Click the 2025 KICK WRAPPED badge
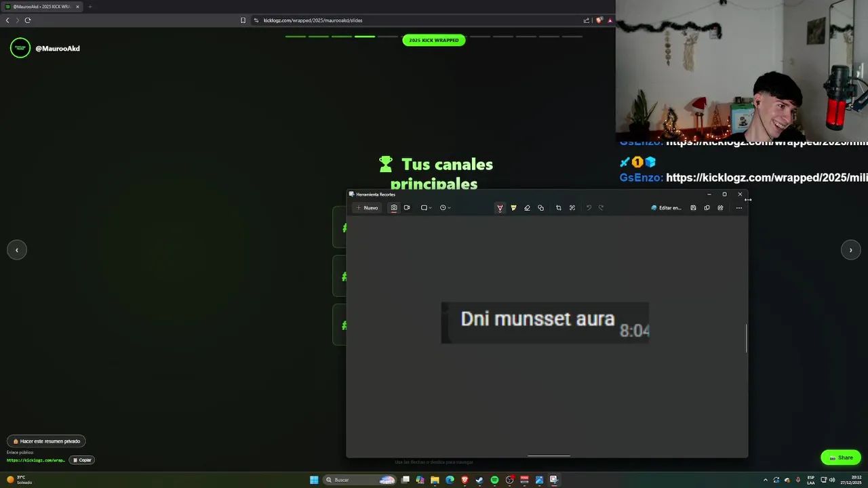Viewport: 868px width, 488px height. [x=434, y=40]
